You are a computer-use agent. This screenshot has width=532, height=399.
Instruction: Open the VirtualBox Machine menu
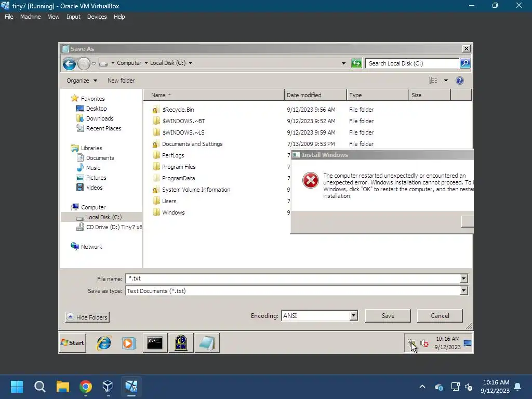[30, 17]
